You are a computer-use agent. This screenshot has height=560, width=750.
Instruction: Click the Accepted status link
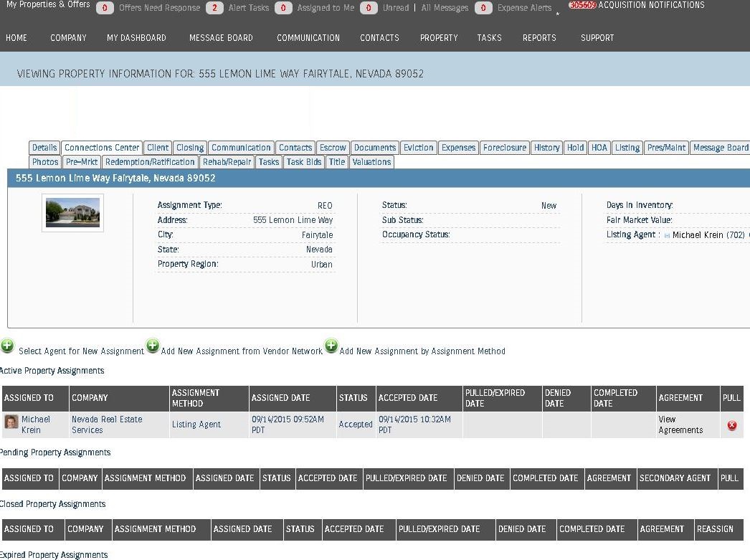point(356,424)
